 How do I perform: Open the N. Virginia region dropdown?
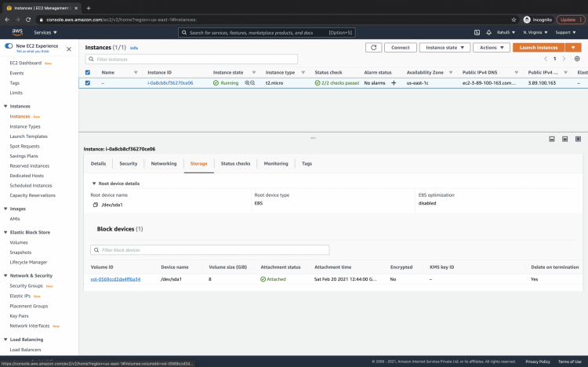click(535, 33)
